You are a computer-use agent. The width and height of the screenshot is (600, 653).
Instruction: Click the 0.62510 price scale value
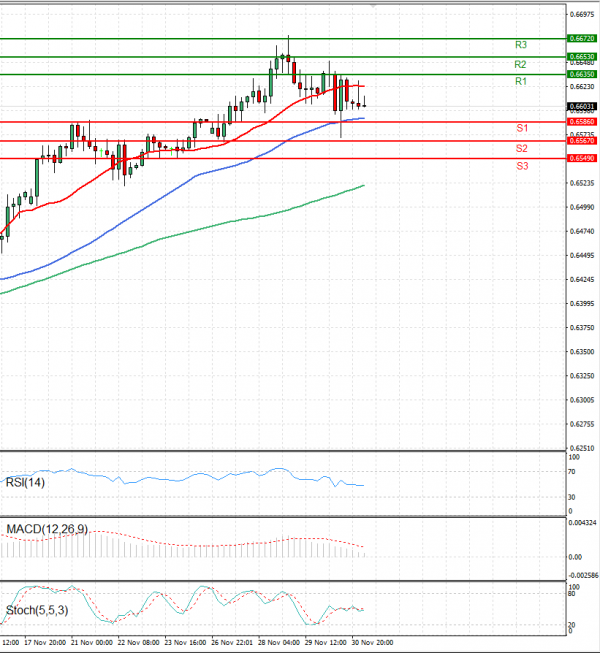click(x=582, y=448)
